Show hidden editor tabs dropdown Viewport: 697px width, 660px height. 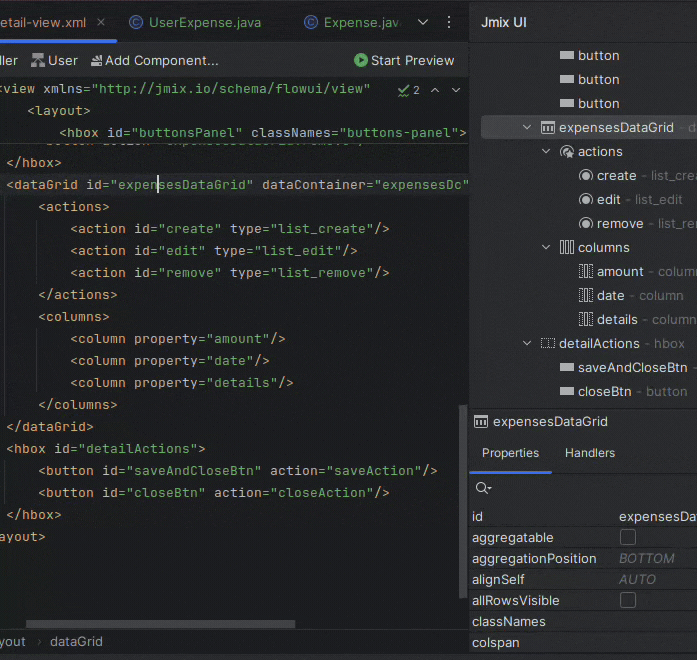click(423, 22)
